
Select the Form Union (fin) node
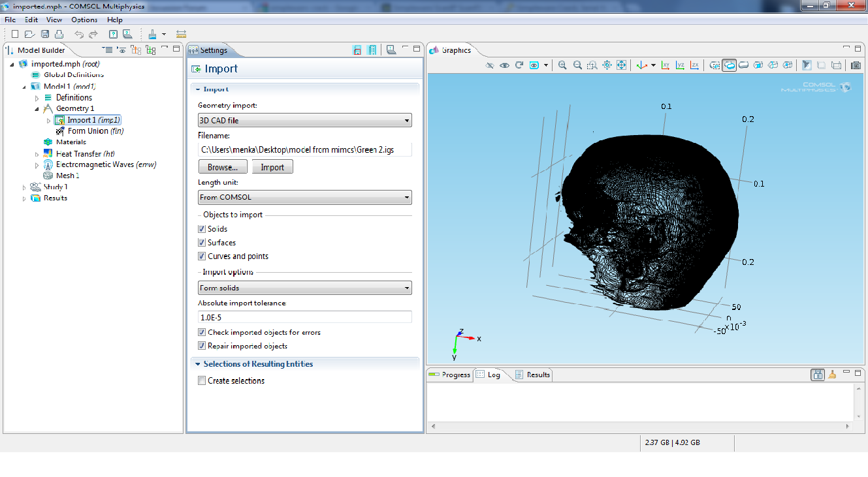click(x=95, y=131)
